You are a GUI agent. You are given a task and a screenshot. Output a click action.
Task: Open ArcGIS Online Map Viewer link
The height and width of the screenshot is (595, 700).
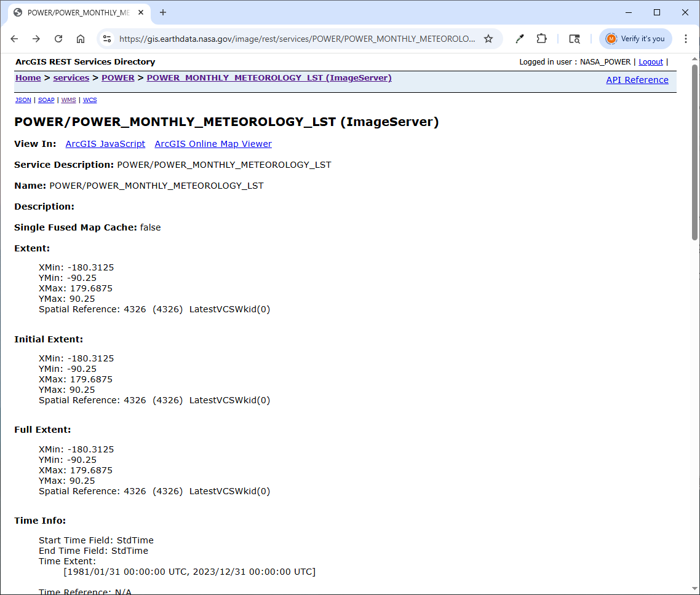click(213, 144)
